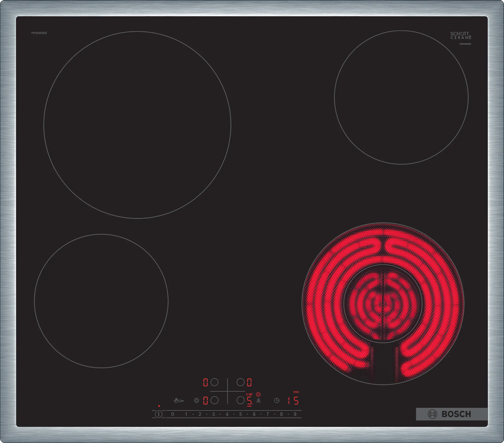Tap the childproof lock hand-key icon
Screen dimensions: 504x443
click(179, 401)
